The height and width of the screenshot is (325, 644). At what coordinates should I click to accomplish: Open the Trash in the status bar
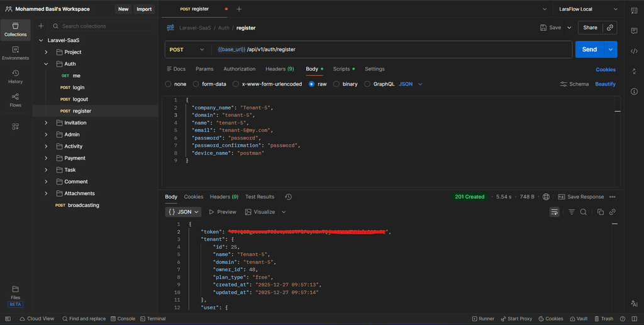[602, 319]
